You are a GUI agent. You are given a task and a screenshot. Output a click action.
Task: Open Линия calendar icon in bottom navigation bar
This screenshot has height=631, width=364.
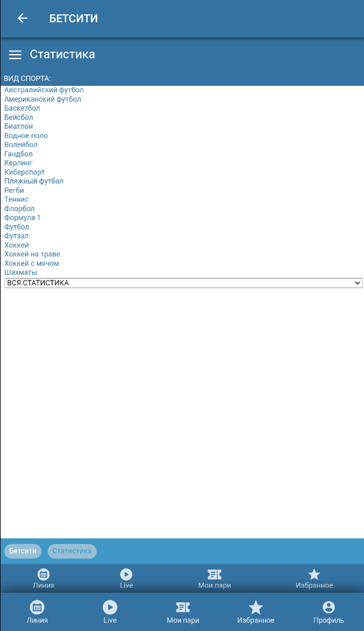[x=37, y=607]
